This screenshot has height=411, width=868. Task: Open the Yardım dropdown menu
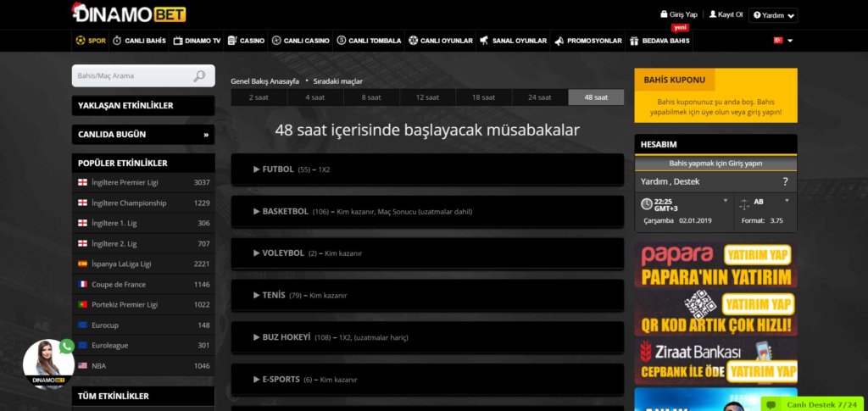click(x=773, y=14)
